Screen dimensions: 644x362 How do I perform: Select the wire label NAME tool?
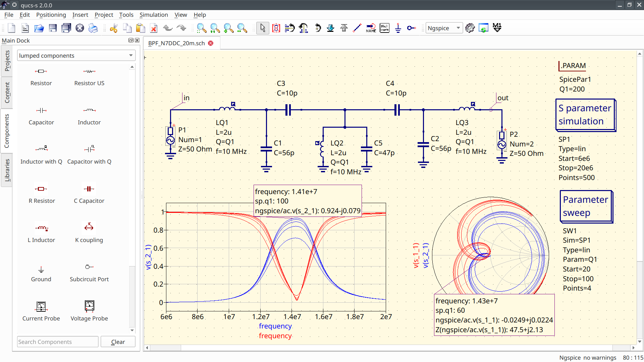click(371, 28)
